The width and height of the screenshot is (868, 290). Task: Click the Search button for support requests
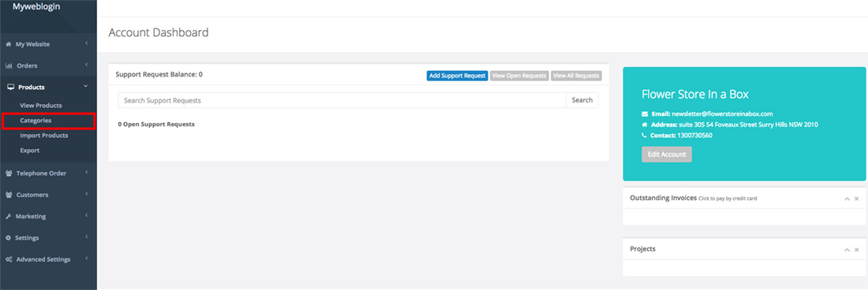tap(582, 100)
